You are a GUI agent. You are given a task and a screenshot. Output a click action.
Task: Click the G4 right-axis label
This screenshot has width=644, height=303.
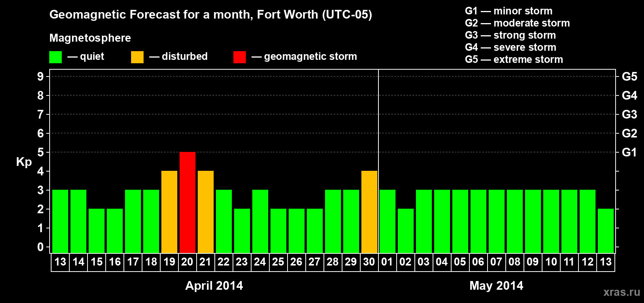coord(629,95)
